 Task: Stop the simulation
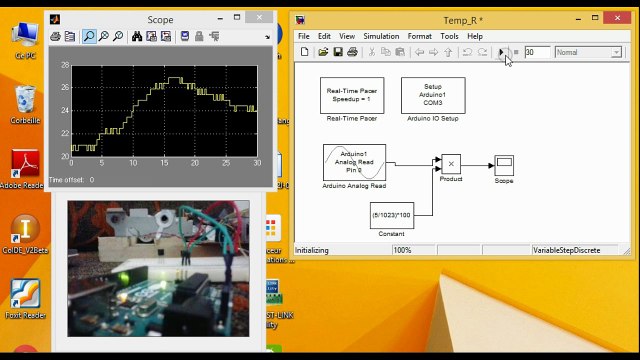[x=516, y=52]
